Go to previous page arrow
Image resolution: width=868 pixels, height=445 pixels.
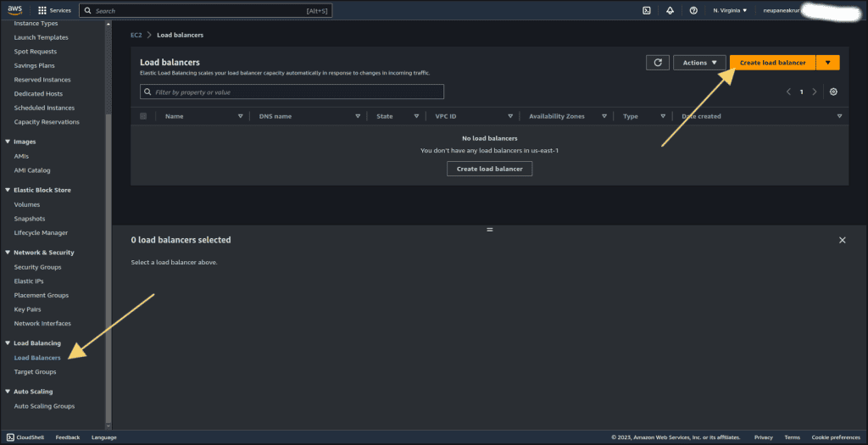click(x=788, y=92)
